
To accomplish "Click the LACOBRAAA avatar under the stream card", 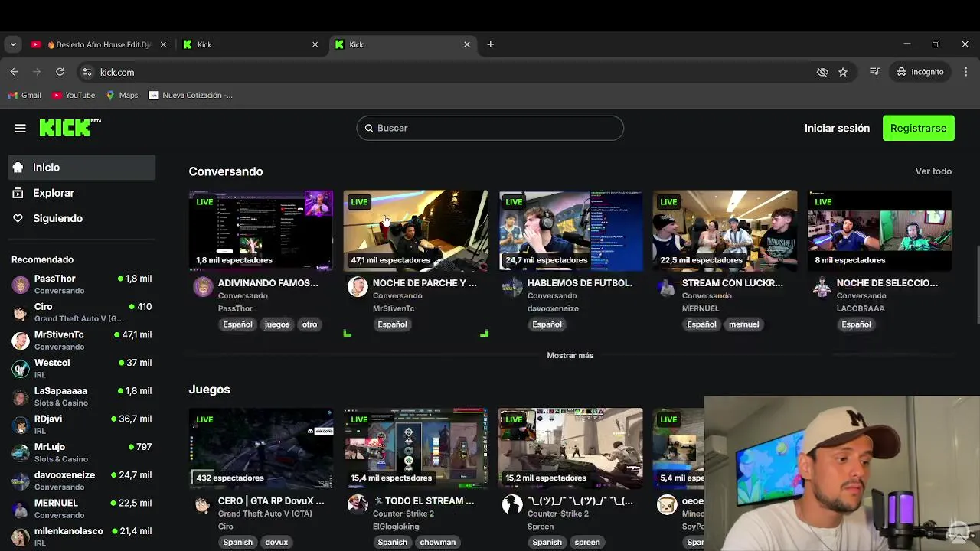I will tap(822, 287).
